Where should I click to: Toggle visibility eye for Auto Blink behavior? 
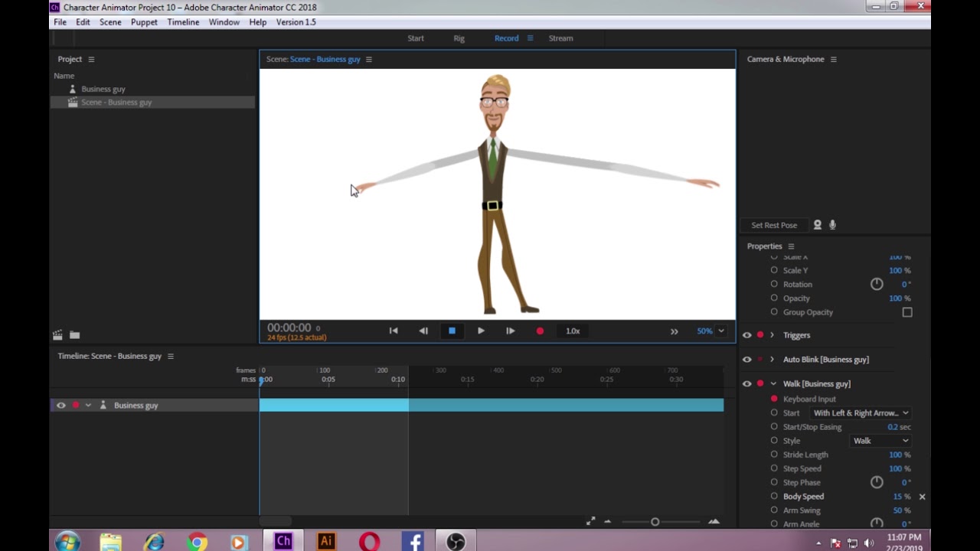746,360
